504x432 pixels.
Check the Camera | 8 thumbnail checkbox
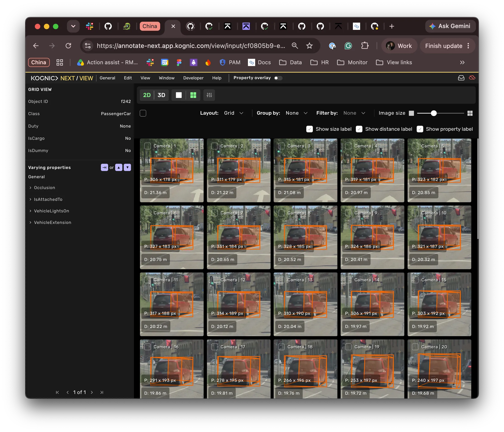click(281, 213)
